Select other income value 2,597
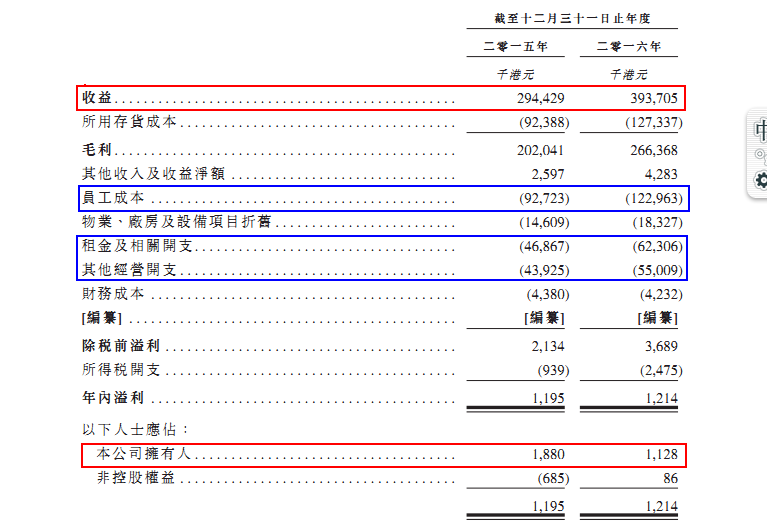Image resolution: width=767 pixels, height=521 pixels. [x=548, y=174]
